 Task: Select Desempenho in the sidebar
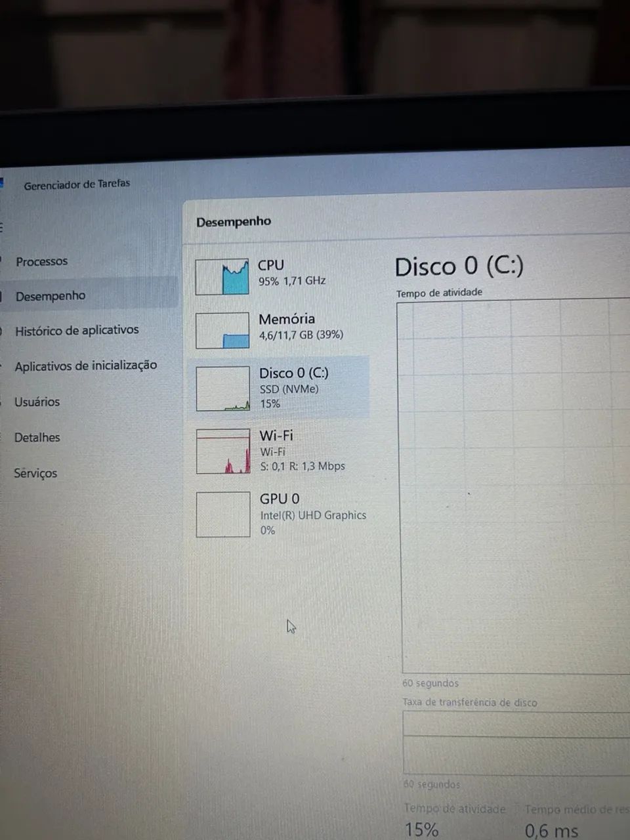[x=51, y=296]
